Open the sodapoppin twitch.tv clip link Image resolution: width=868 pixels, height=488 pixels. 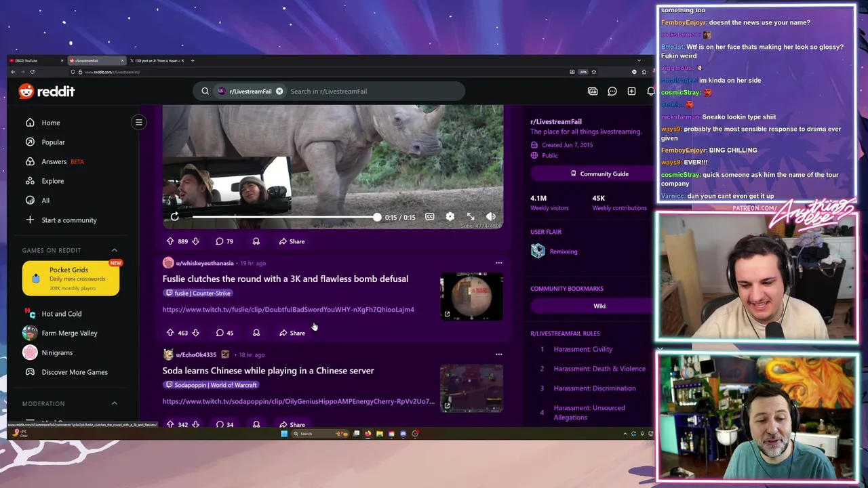click(x=298, y=401)
